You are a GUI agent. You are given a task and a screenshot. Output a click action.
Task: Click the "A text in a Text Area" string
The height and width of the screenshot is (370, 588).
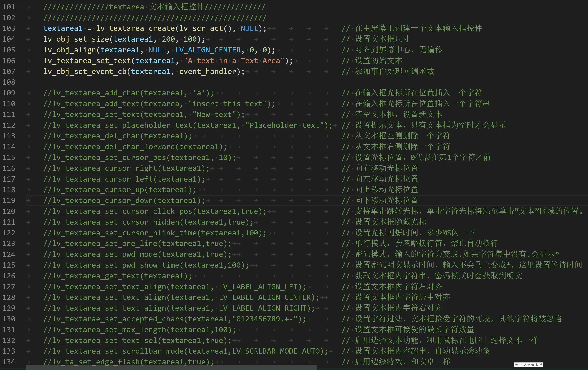click(x=234, y=61)
